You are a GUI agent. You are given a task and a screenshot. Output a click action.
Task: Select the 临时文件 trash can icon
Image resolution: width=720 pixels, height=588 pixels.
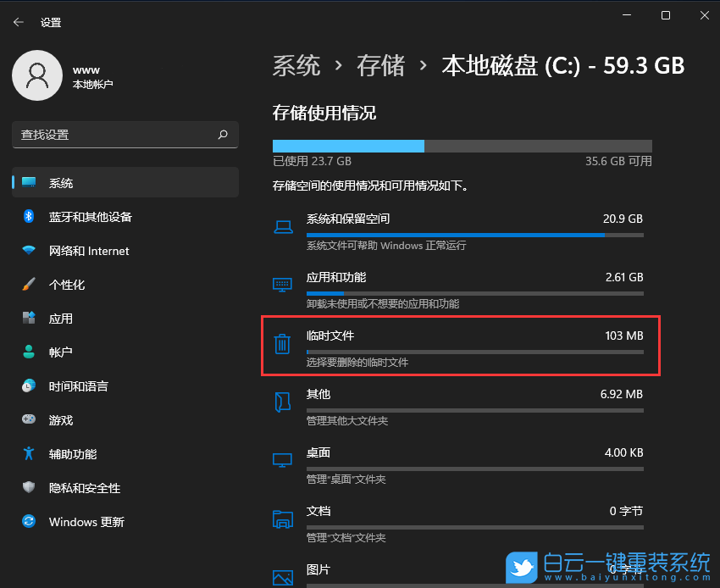coord(282,345)
